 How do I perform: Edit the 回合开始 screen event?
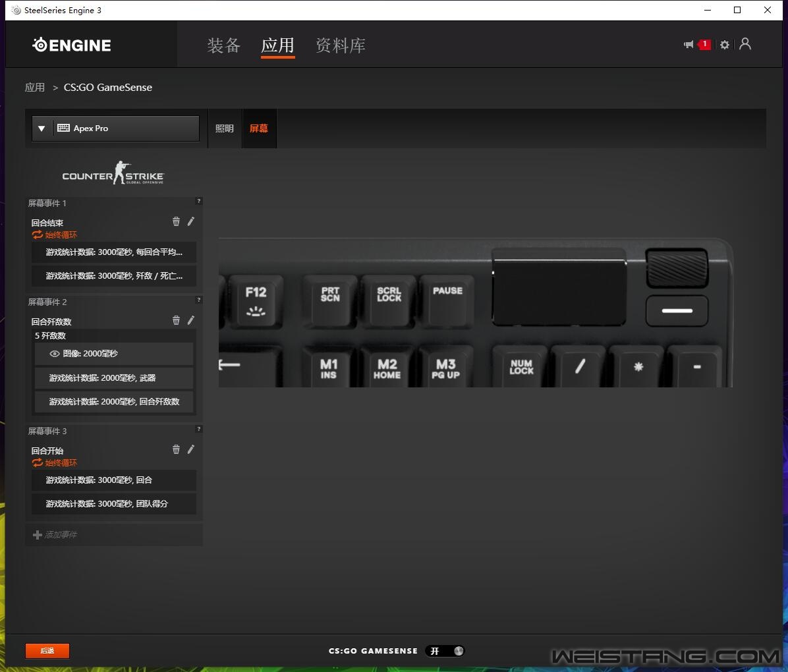pos(191,449)
